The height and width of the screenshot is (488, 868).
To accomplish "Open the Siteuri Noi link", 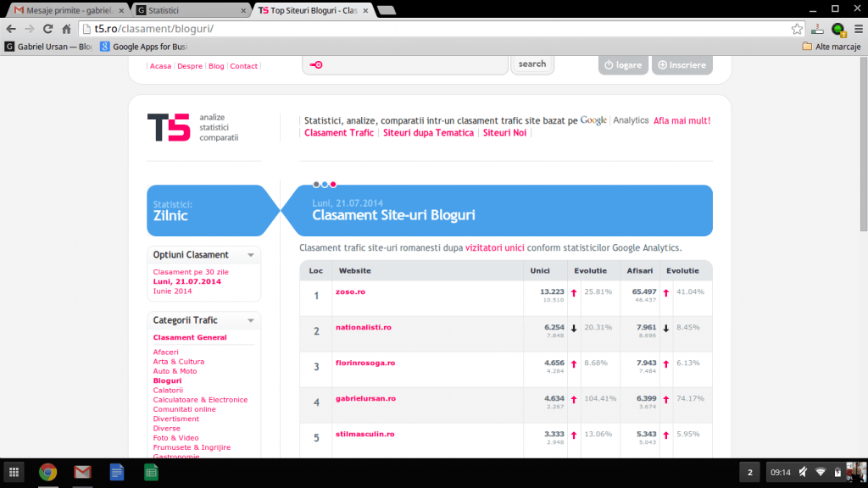I will 504,133.
